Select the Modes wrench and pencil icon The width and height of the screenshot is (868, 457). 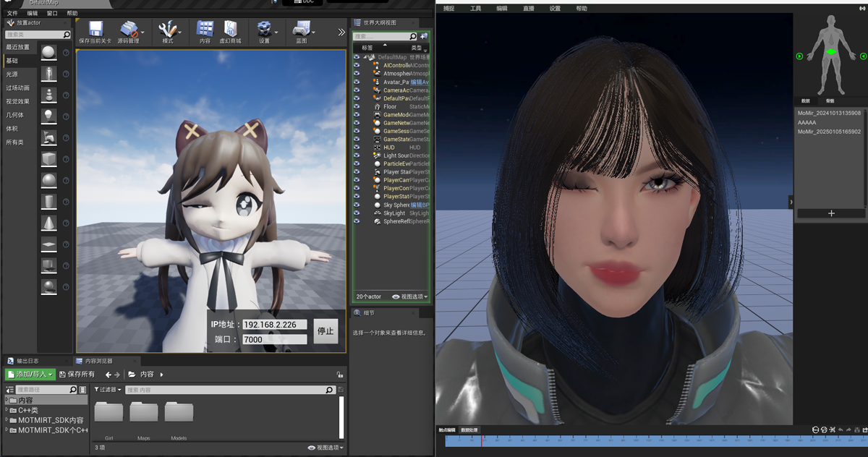coord(168,30)
